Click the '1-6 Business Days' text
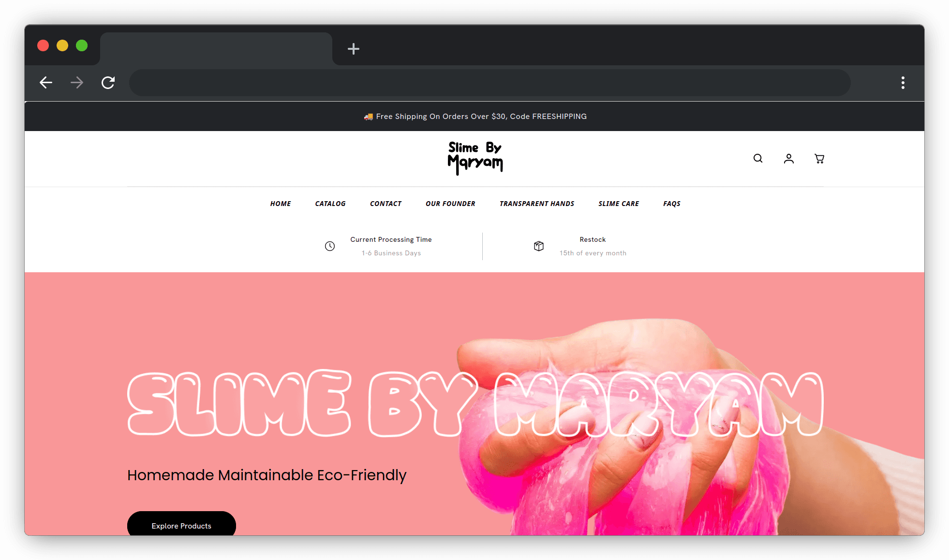The image size is (949, 560). coord(391,253)
